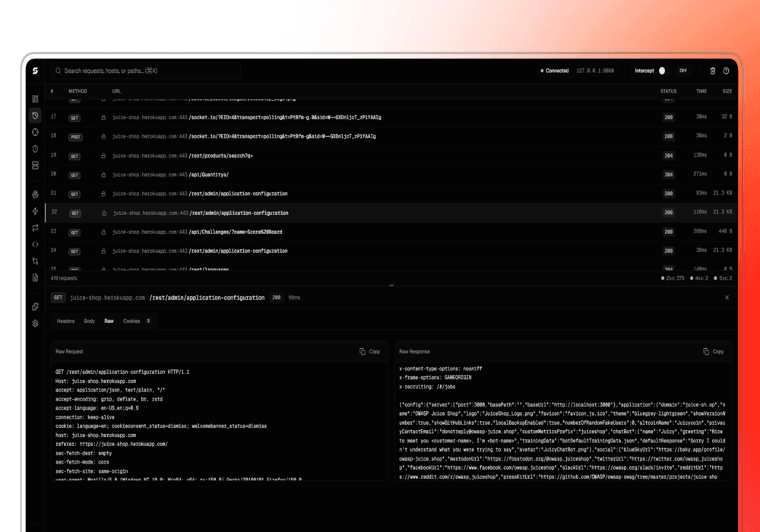Click the 200 status badge in detail header
760x532 pixels.
[x=277, y=297]
